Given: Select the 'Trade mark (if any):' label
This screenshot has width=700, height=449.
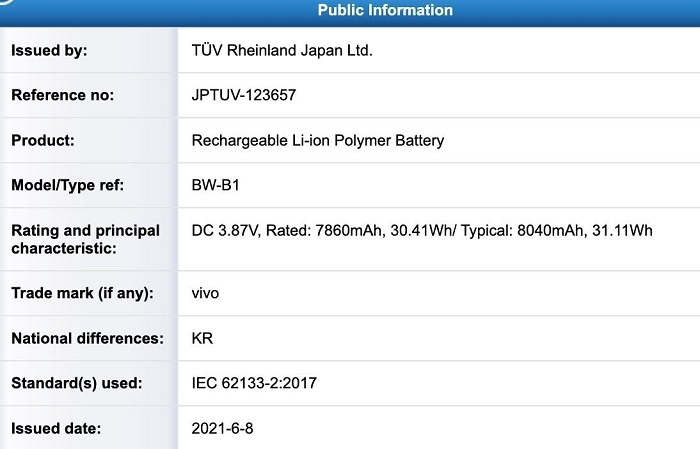Looking at the screenshot, I should (82, 293).
